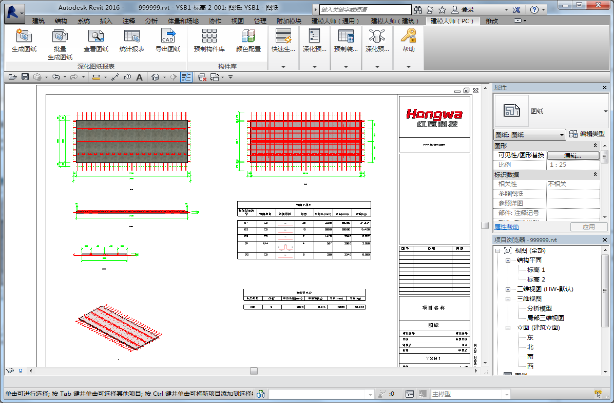
Task: Open the 插入 ribbon tab
Action: (106, 21)
